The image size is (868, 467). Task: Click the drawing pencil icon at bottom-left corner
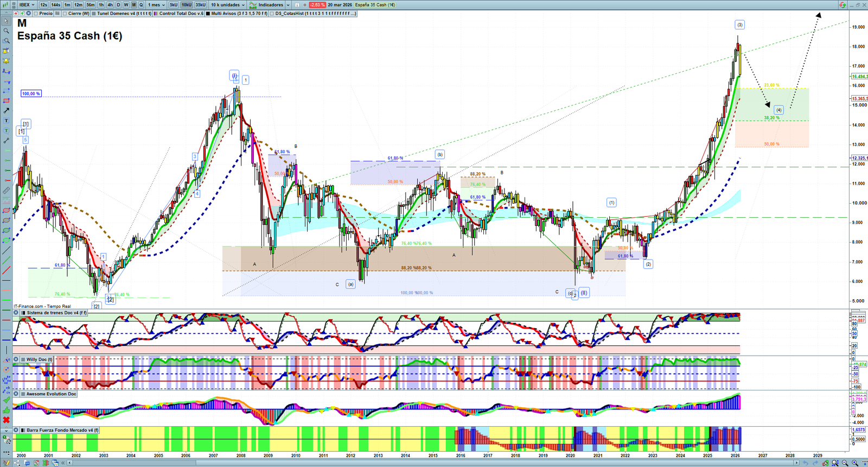6,463
